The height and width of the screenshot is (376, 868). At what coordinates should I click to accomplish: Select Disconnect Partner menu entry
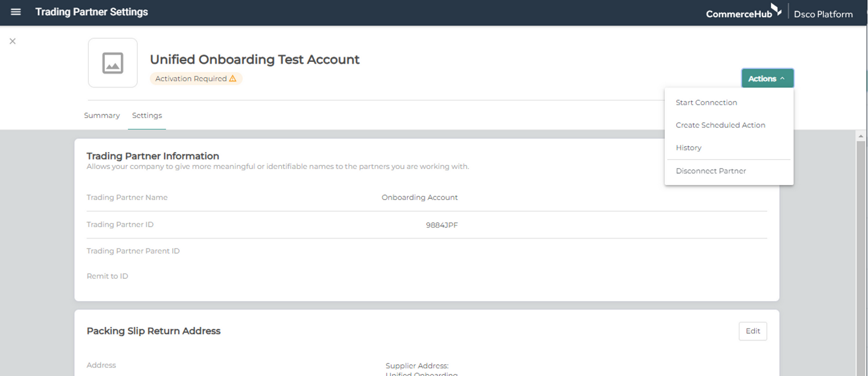point(711,171)
